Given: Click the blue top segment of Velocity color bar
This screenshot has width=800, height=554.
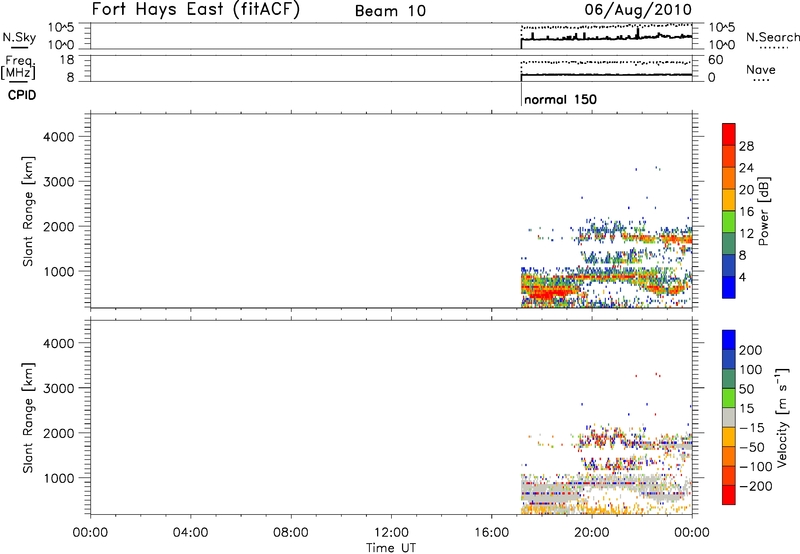Looking at the screenshot, I should click(x=729, y=340).
